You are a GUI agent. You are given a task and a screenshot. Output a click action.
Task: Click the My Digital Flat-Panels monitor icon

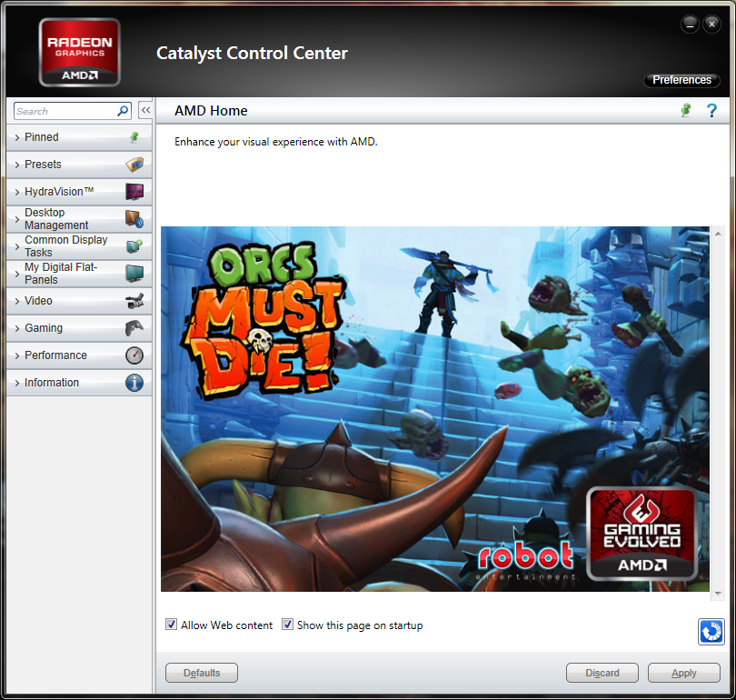coord(134,274)
